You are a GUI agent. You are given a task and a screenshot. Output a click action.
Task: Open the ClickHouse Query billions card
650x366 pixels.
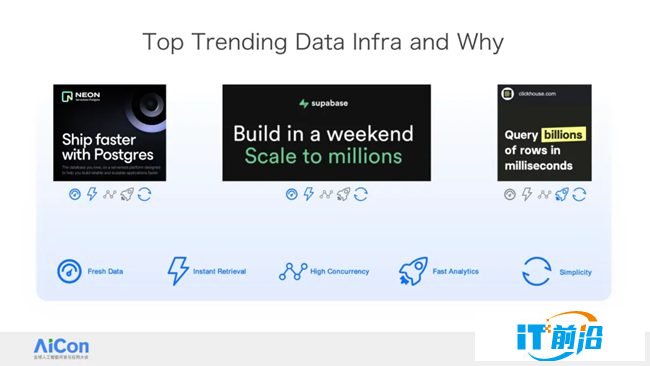[x=544, y=133]
